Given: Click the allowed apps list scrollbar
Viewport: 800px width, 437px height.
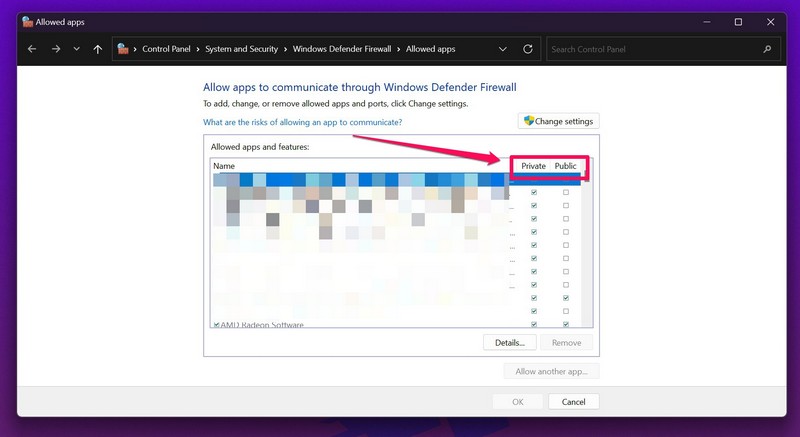Looking at the screenshot, I should tap(588, 250).
